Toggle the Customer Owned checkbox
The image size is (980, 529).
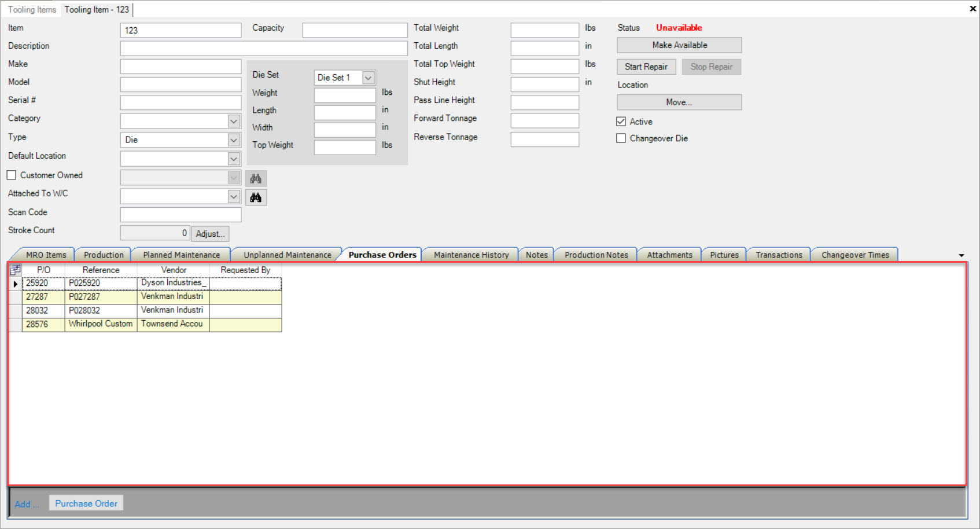(12, 175)
